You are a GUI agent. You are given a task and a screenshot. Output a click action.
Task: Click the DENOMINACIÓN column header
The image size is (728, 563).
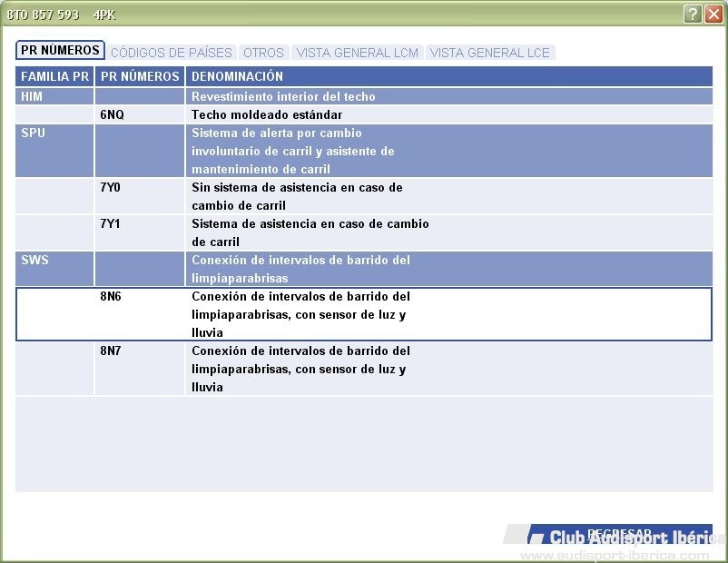(x=449, y=76)
